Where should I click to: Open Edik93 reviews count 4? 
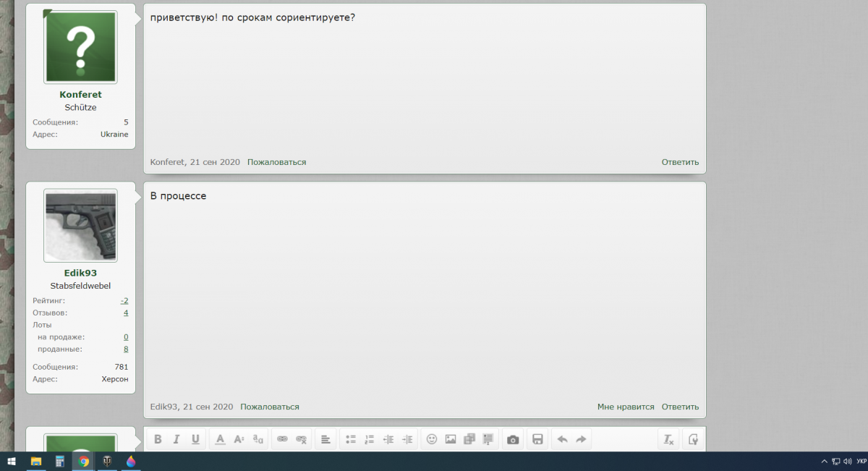(x=126, y=313)
